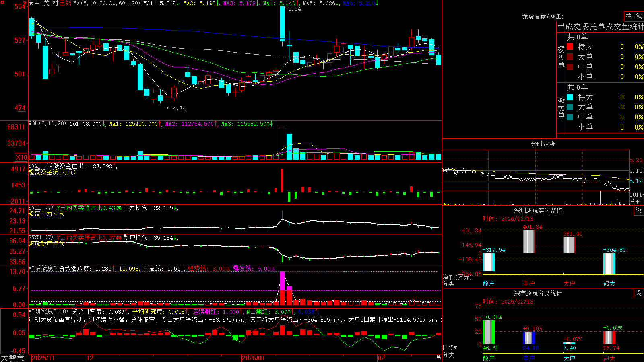This screenshot has height=362, width=644.
Task: Click the VOL(5,10,20) indicator label
Action: [47, 124]
